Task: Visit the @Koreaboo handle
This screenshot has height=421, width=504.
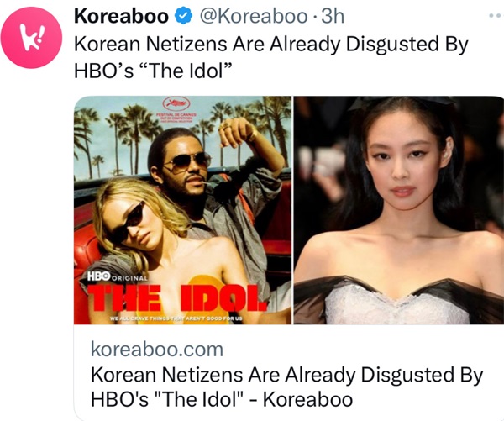Action: click(x=254, y=16)
